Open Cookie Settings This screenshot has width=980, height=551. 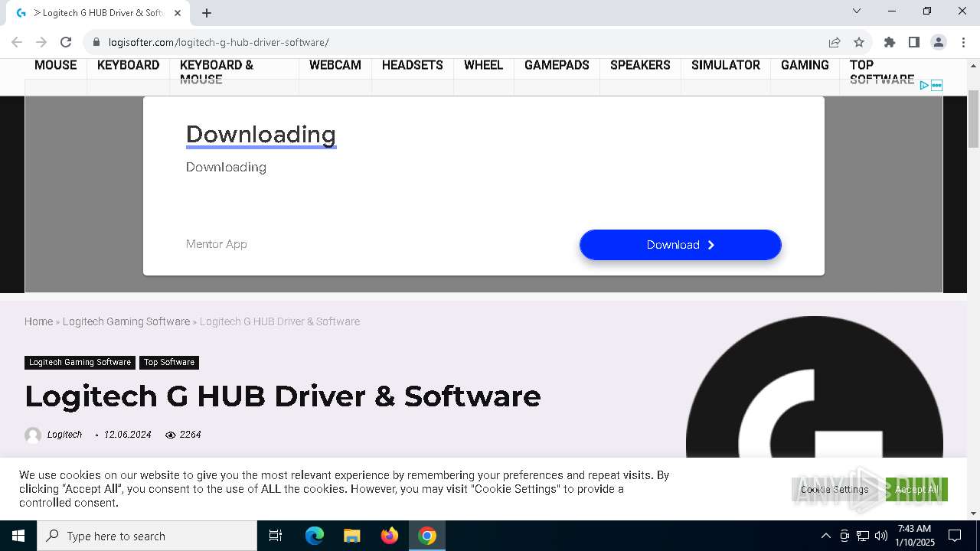[x=835, y=489]
